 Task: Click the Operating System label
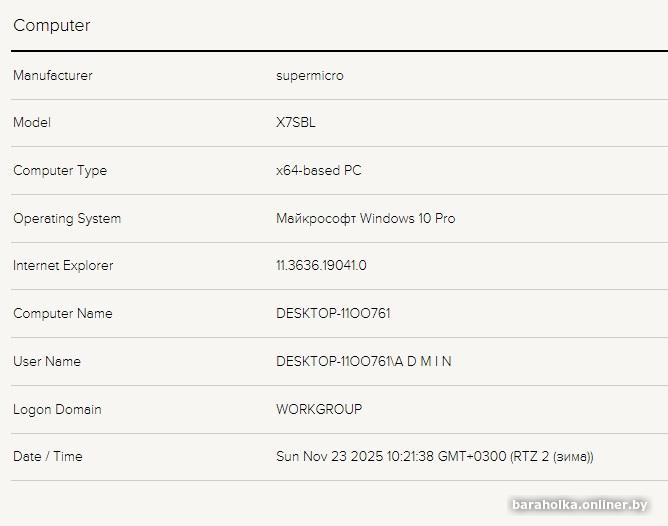[x=67, y=219]
